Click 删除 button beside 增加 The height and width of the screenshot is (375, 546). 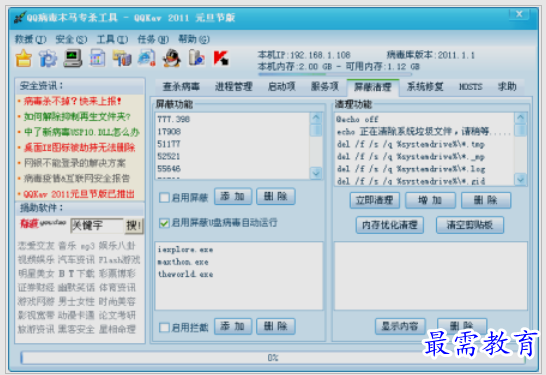click(x=486, y=200)
